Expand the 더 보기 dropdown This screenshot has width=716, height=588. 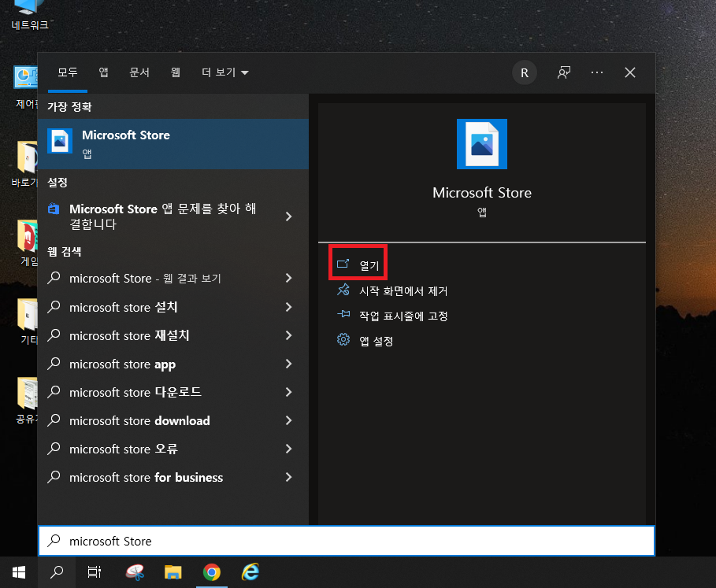tap(225, 72)
